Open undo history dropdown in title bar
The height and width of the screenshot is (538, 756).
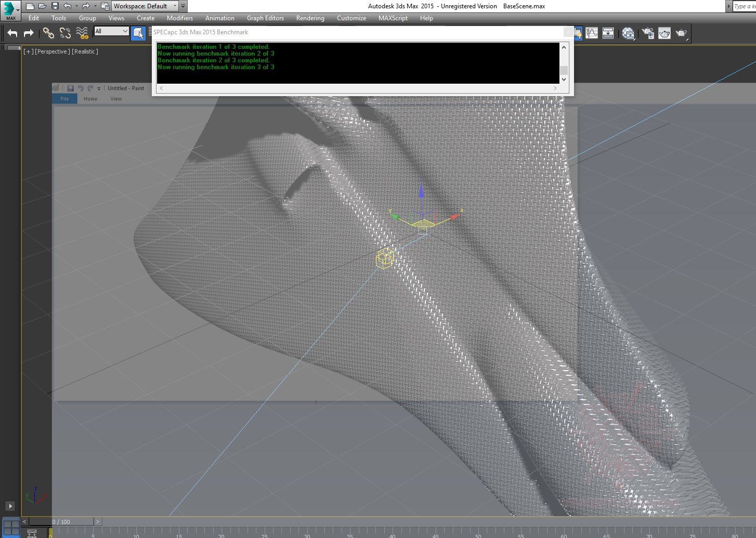pos(76,6)
